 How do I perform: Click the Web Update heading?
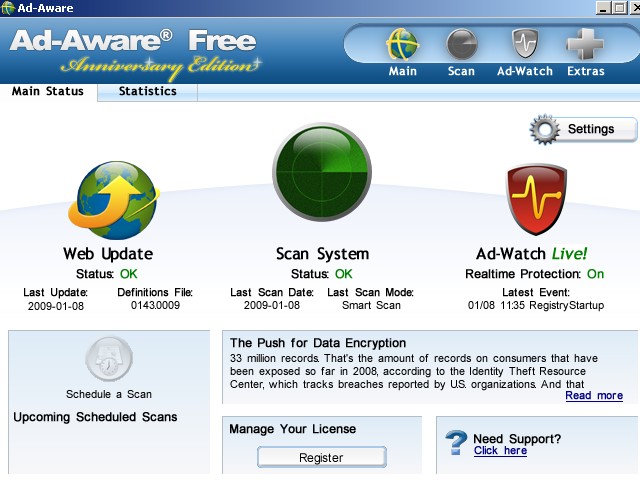click(x=108, y=254)
